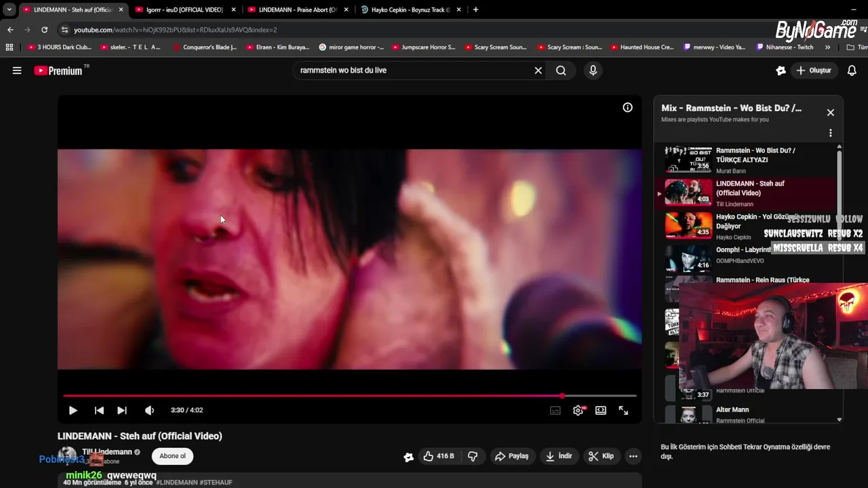Go back in browser history

(x=10, y=30)
